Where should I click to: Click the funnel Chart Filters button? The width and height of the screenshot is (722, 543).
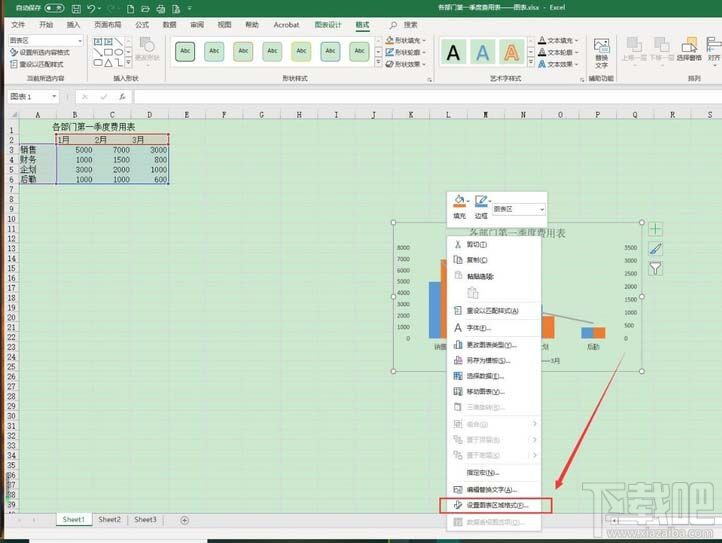coord(655,269)
